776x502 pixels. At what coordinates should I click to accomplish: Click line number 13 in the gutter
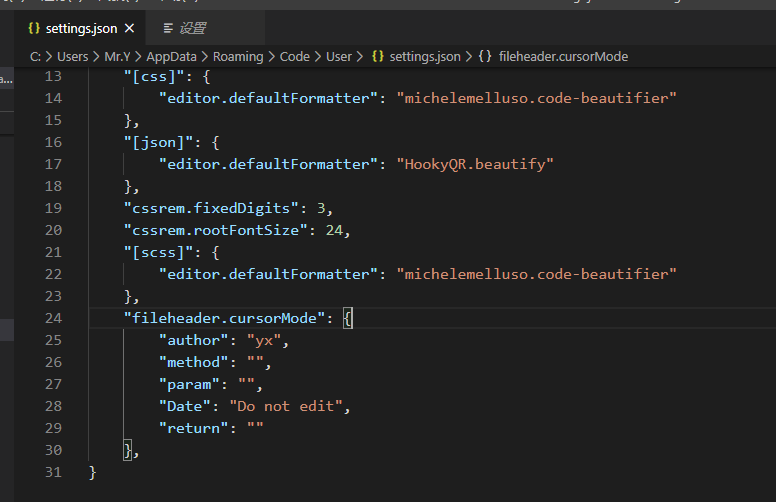click(53, 76)
